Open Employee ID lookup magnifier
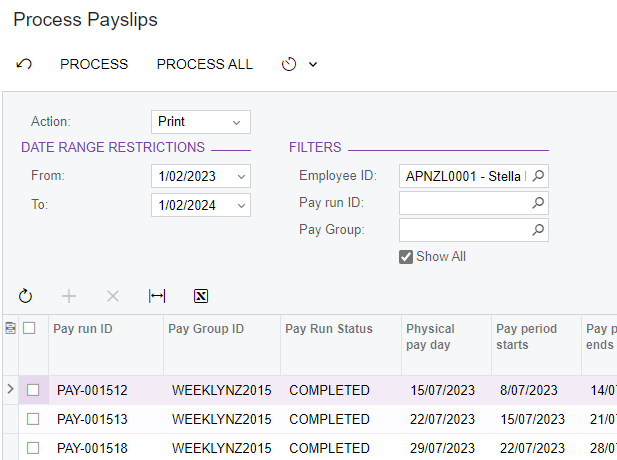This screenshot has height=460, width=617. tap(538, 176)
